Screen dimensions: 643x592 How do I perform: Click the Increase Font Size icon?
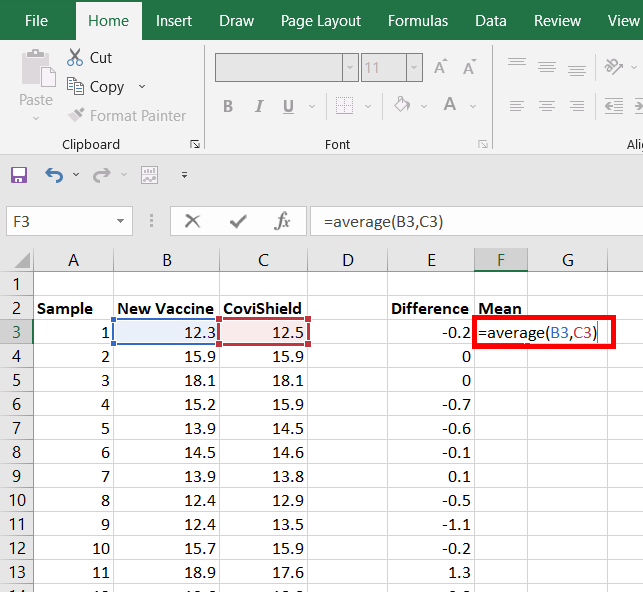tap(439, 68)
